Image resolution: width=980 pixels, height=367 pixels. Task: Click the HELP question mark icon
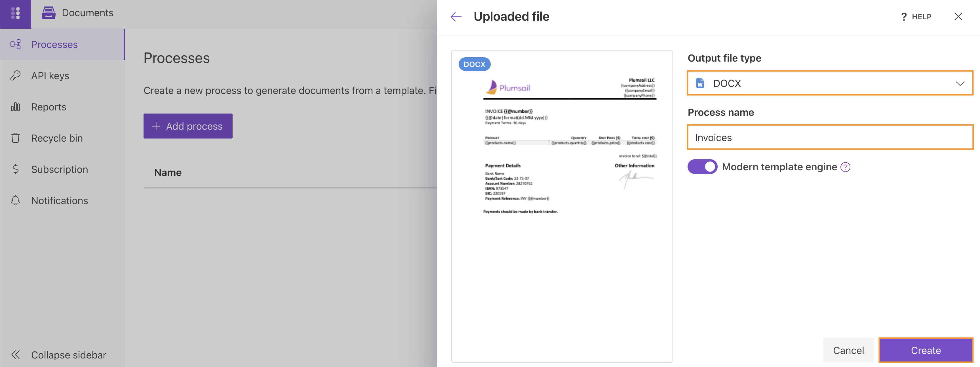[904, 17]
